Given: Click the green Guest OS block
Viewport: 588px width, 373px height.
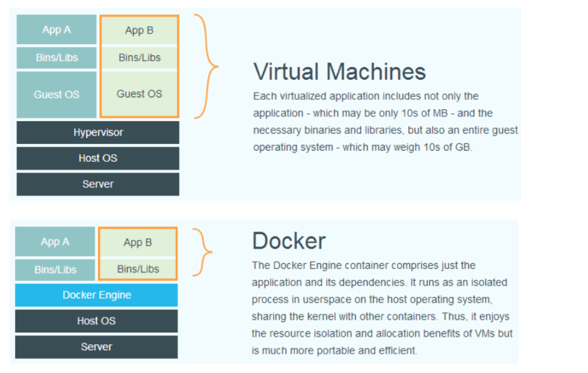Looking at the screenshot, I should pyautogui.click(x=139, y=94).
